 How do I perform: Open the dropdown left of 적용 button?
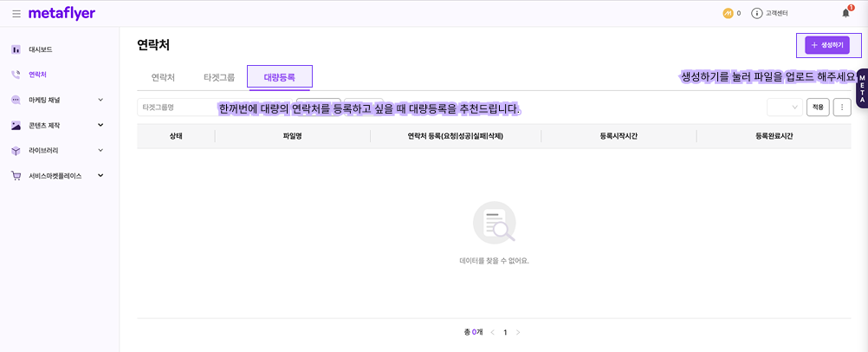[784, 107]
